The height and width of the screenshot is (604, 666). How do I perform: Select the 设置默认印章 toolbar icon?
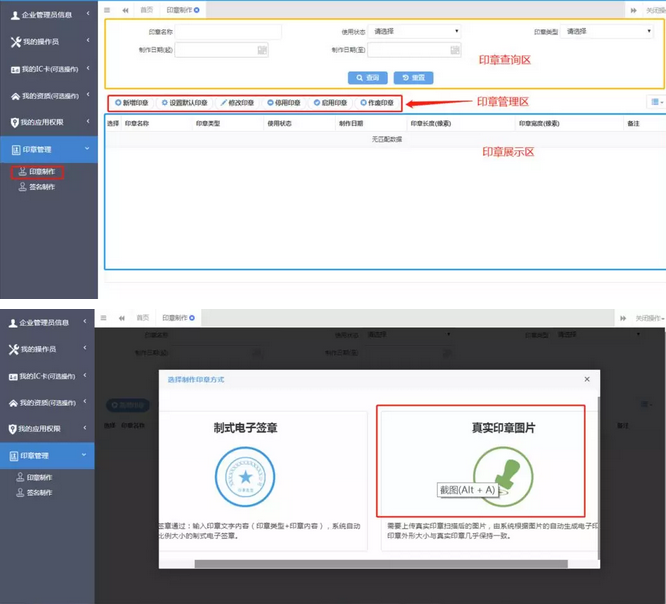click(165, 103)
